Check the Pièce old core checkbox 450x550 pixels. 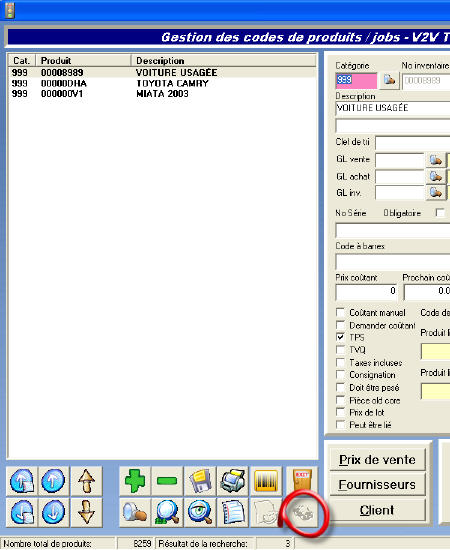pos(340,400)
